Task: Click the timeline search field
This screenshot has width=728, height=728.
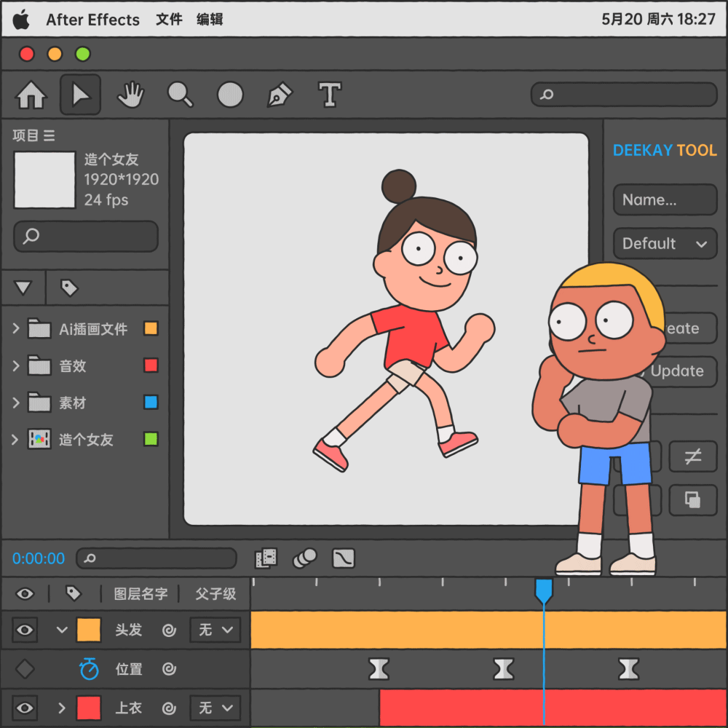Action: point(157,558)
